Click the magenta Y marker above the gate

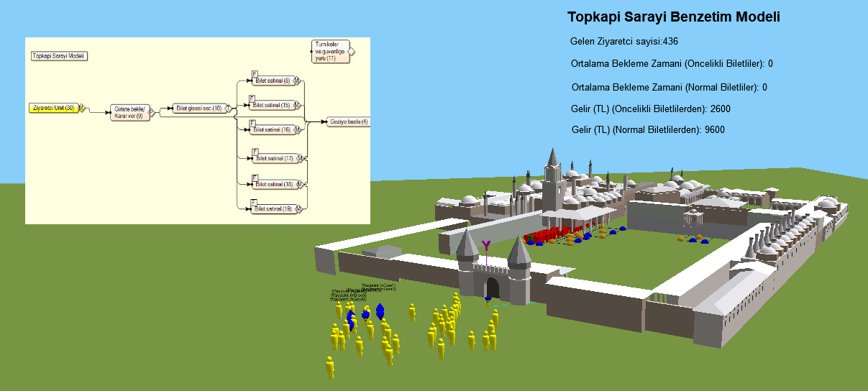486,246
